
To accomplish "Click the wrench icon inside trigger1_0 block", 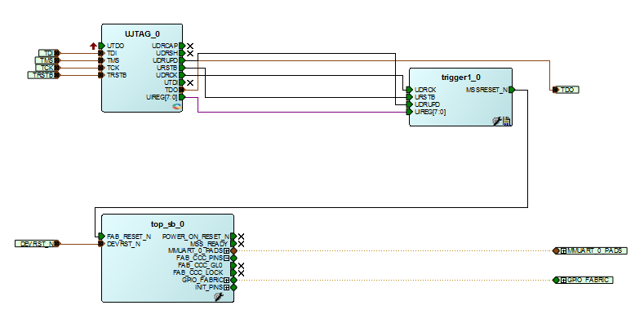I will pos(497,121).
